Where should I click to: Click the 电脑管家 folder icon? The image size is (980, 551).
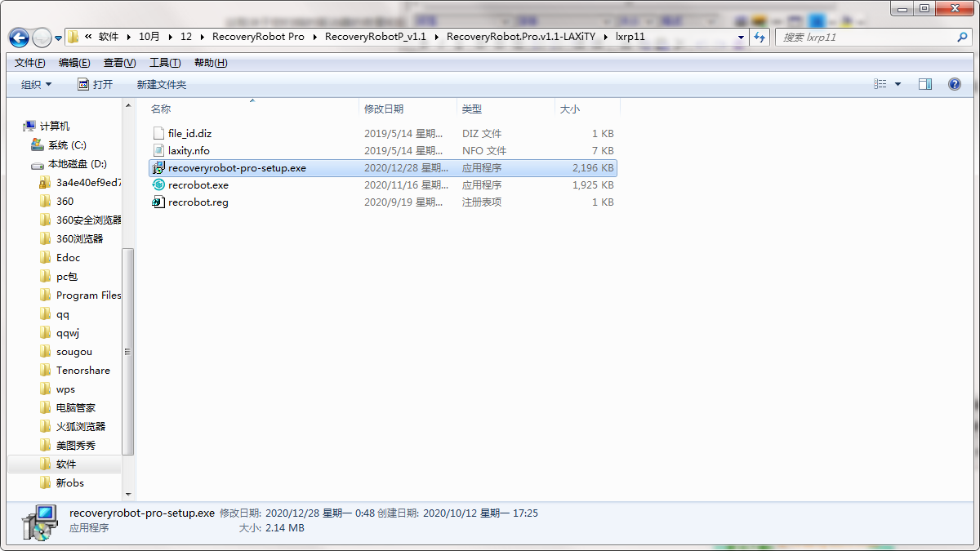pos(46,407)
